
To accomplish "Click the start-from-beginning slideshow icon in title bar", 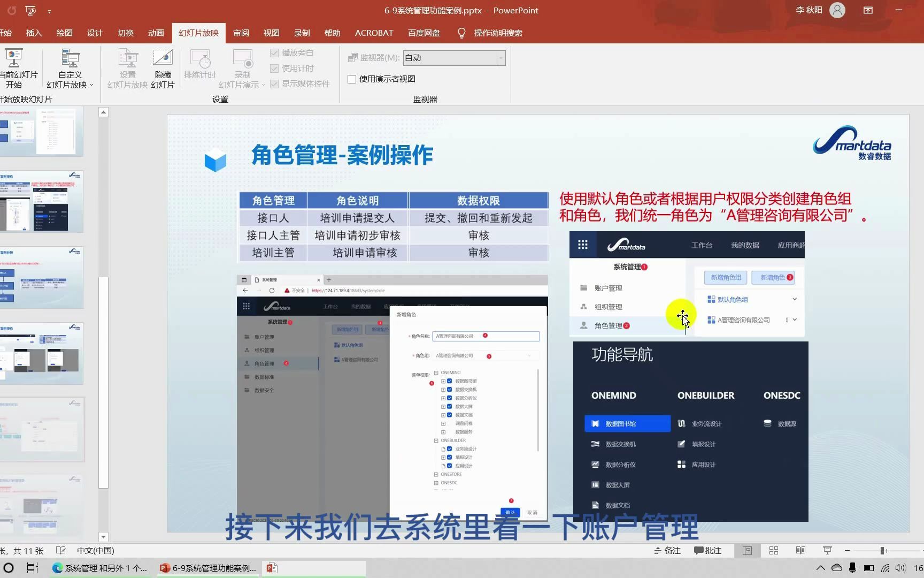I will tap(31, 10).
